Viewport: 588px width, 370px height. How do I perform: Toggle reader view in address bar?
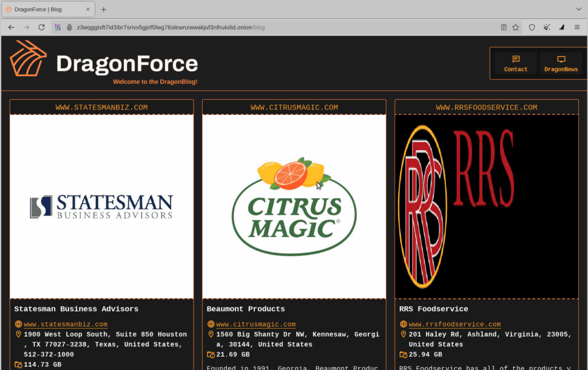tap(504, 28)
